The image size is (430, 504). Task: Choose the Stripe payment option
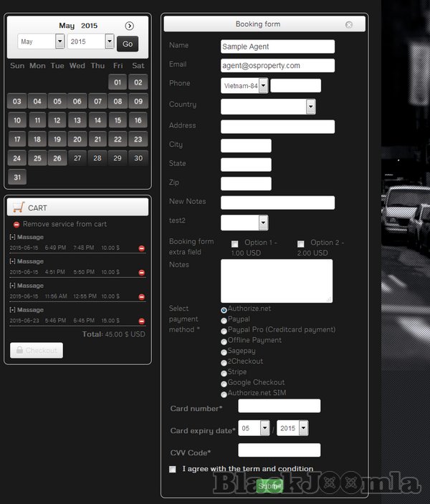(x=224, y=374)
